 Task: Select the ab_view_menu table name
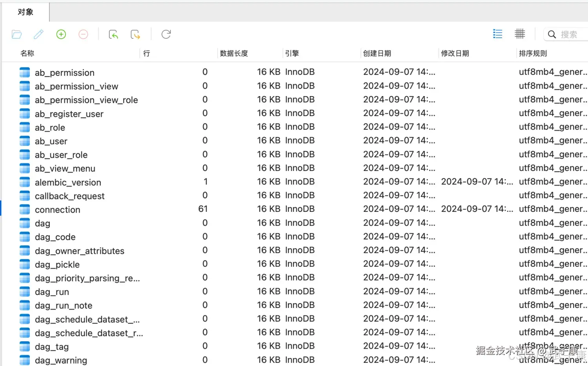point(65,169)
